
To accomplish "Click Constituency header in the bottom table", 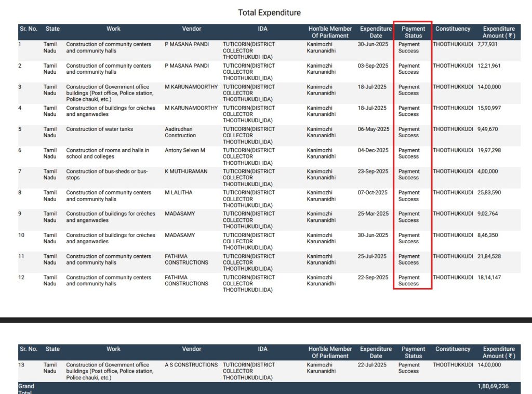I will 453,349.
